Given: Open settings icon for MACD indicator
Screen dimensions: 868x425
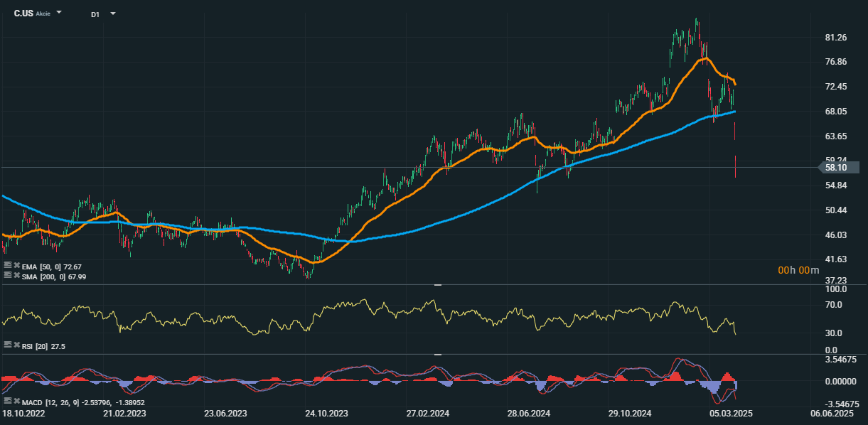Looking at the screenshot, I should [7, 402].
